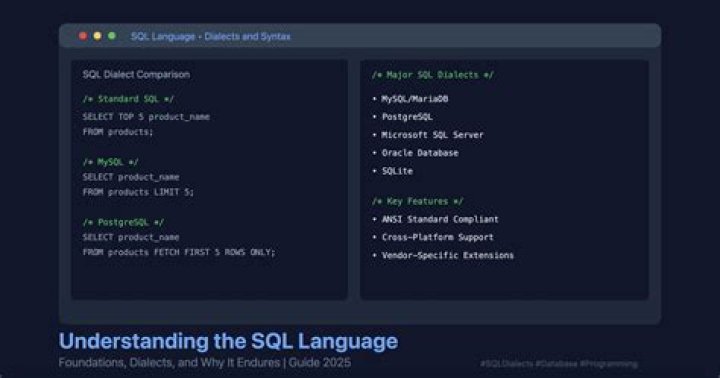
Task: Click the SQL Dialect Comparison heading
Action: pyautogui.click(x=136, y=74)
